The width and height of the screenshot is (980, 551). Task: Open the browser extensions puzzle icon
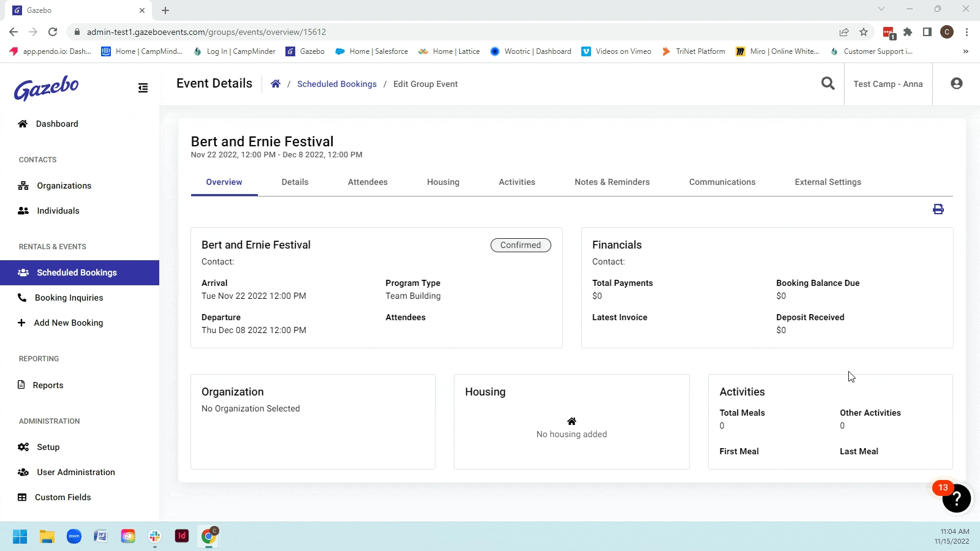[908, 32]
